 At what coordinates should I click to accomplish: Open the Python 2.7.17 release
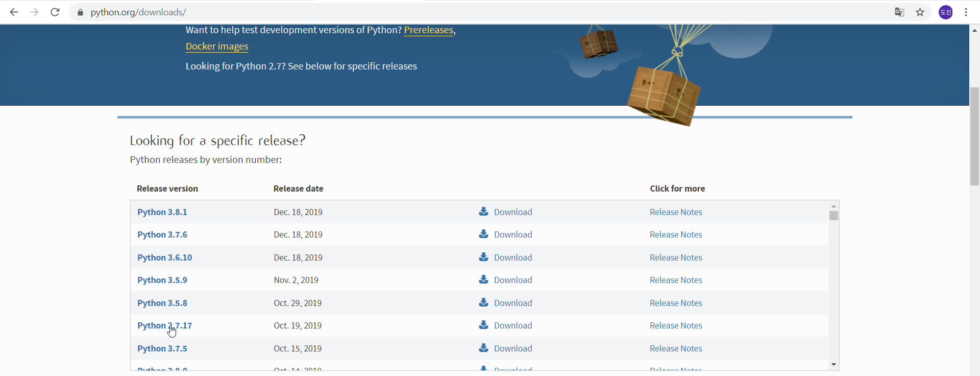tap(165, 325)
